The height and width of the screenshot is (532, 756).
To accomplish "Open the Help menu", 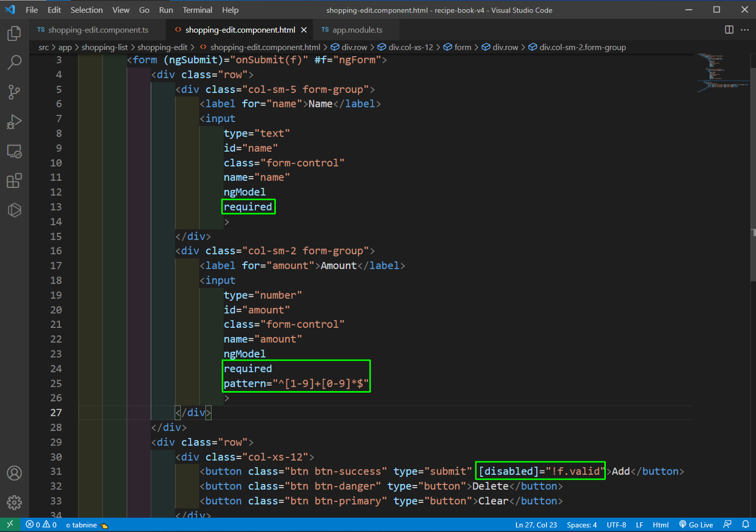I will tap(230, 10).
